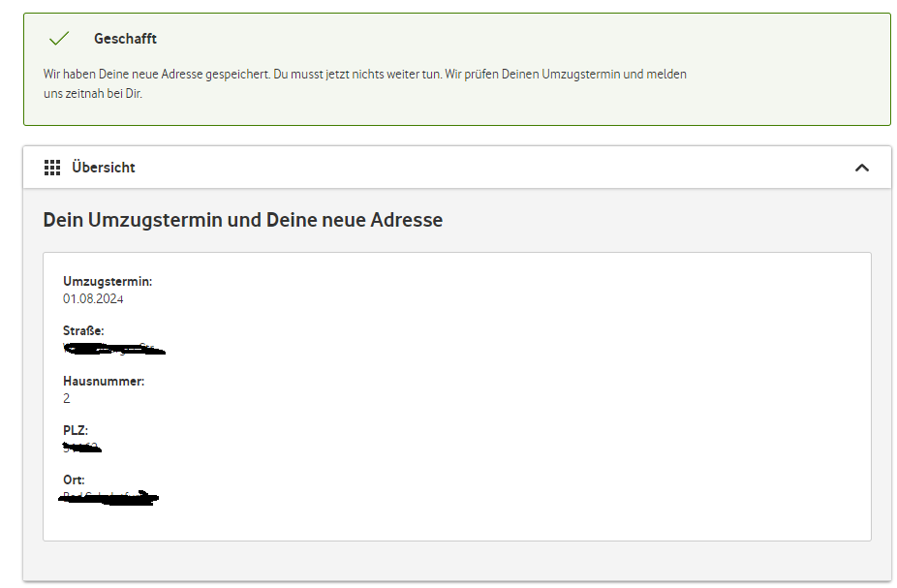Screen dimensions: 897x588
Task: Click the Hausnummer label
Action: click(x=104, y=381)
